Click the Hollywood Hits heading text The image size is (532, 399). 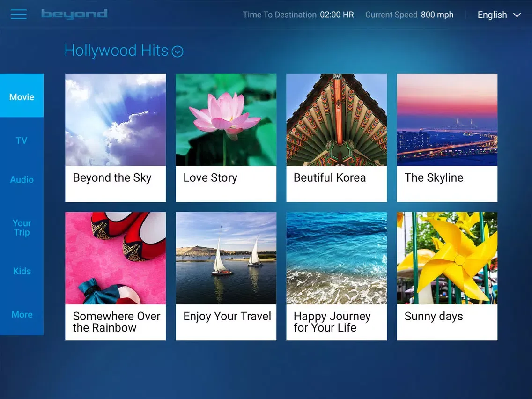(x=116, y=51)
